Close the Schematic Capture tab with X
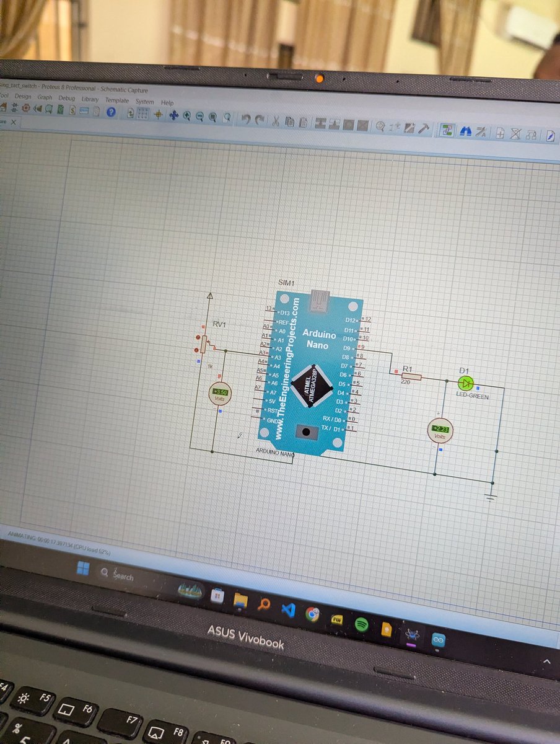This screenshot has height=744, width=560. (x=13, y=122)
